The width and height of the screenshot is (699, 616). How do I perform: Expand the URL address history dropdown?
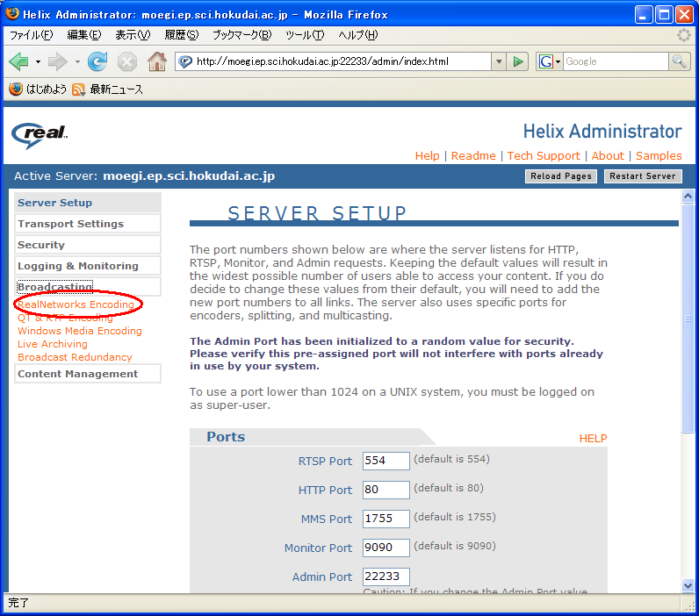499,61
